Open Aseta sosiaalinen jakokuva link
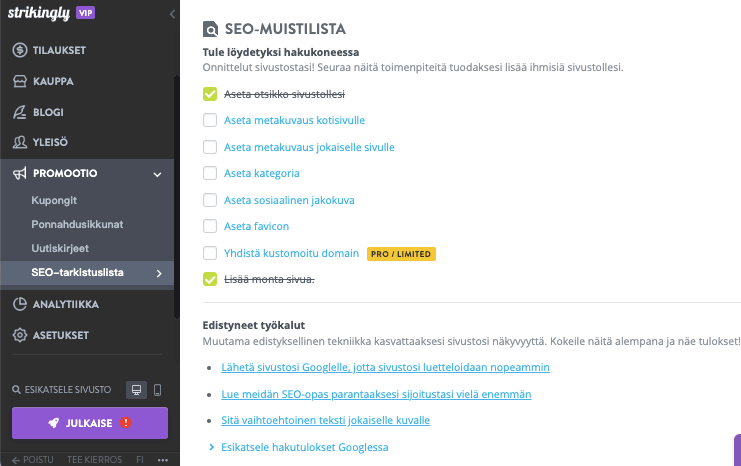Image resolution: width=741 pixels, height=466 pixels. tap(289, 200)
